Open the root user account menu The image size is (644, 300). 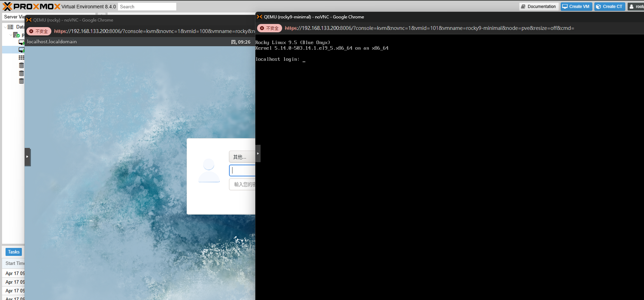pyautogui.click(x=636, y=7)
